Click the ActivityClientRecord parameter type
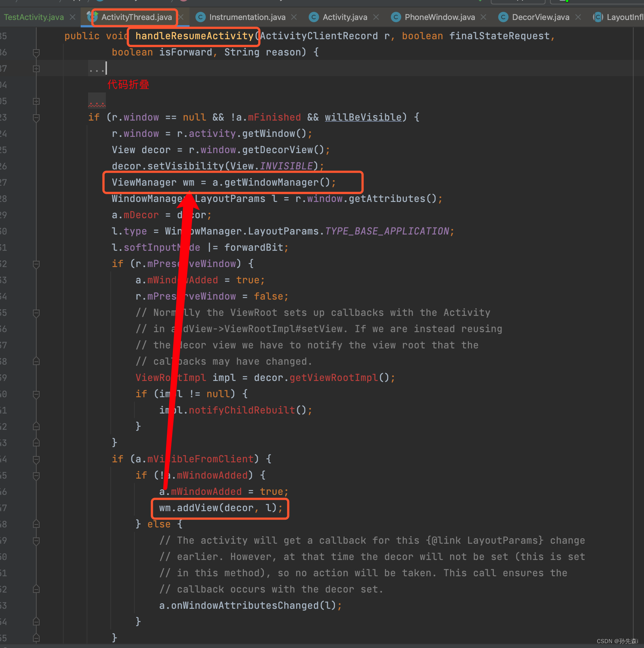The width and height of the screenshot is (644, 648). [319, 36]
